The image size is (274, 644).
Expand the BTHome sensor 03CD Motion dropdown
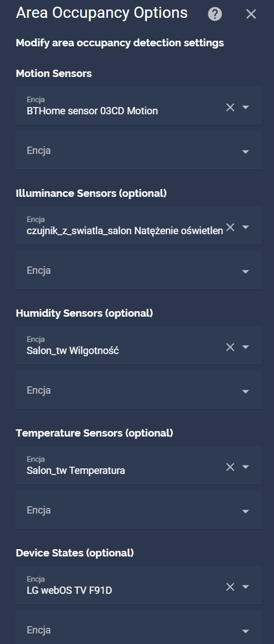pyautogui.click(x=246, y=107)
